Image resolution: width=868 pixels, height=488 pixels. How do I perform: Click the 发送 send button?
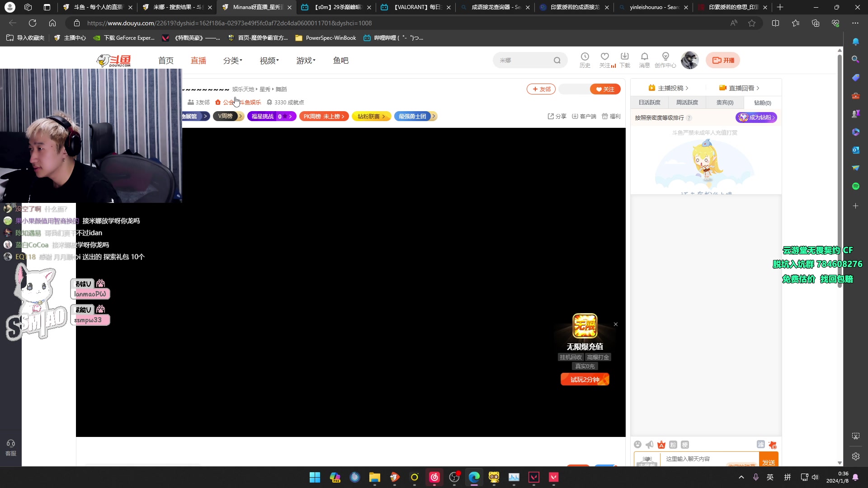768,460
